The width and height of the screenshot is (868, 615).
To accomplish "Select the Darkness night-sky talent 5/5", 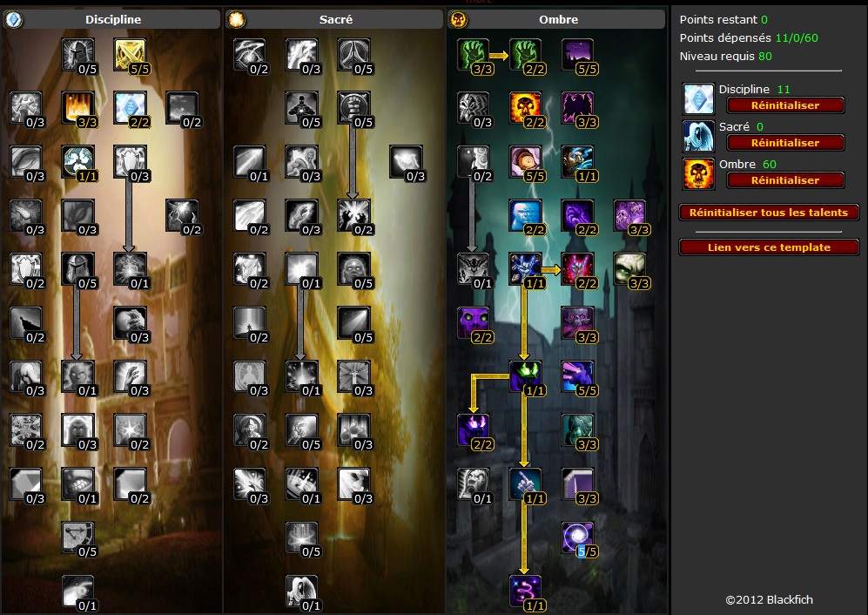I will [577, 55].
